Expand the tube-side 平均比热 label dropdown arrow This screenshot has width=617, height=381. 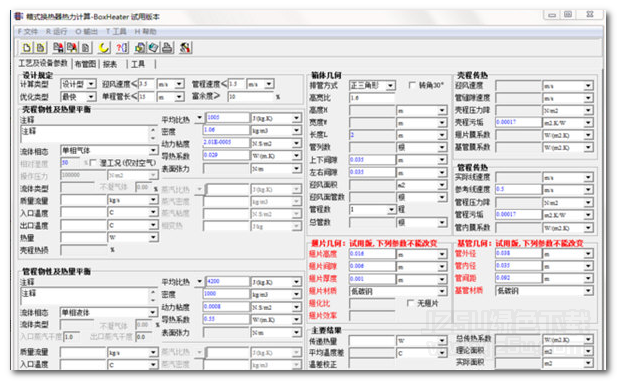199,281
